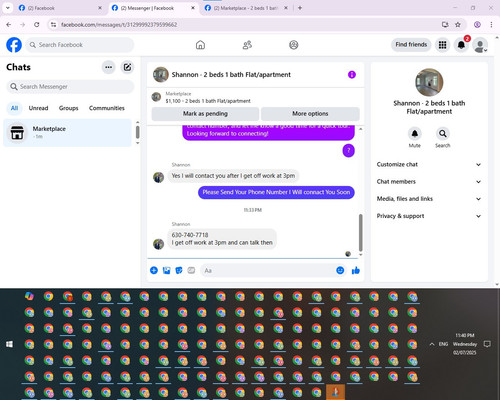Switch to the Marketplace 2 beds browser tab

246,8
